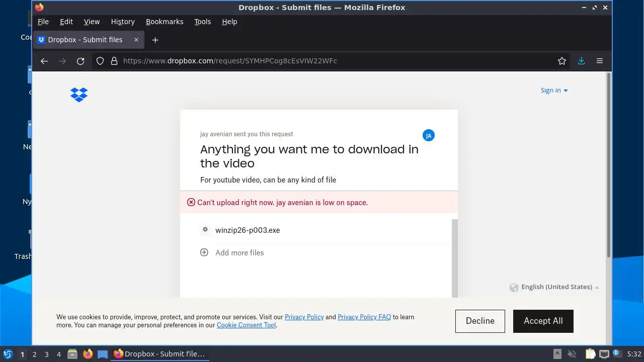Open the Privacy Policy link
This screenshot has height=362, width=644.
pyautogui.click(x=304, y=317)
